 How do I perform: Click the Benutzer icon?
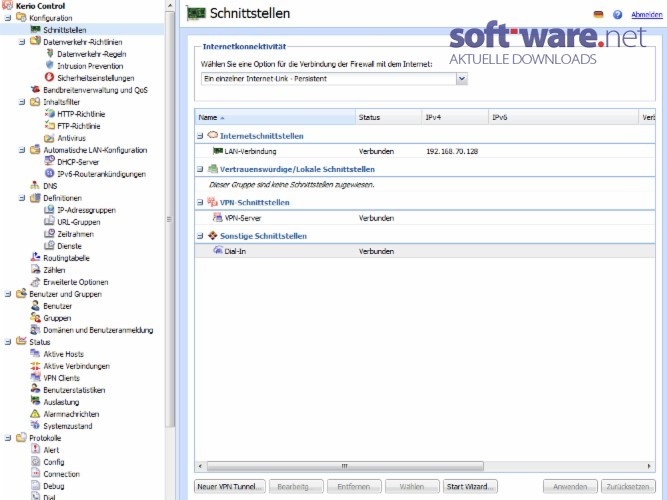(x=35, y=306)
